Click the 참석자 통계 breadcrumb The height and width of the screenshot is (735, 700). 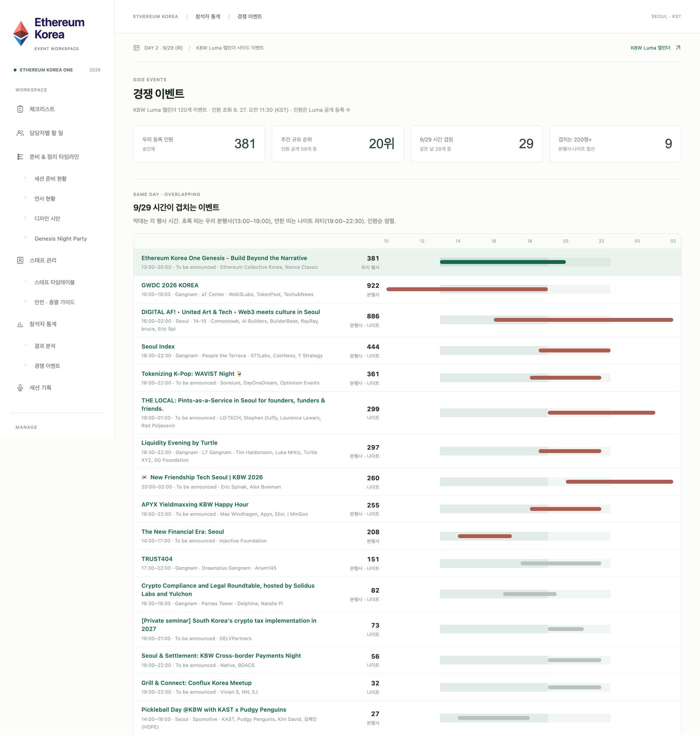click(x=207, y=17)
